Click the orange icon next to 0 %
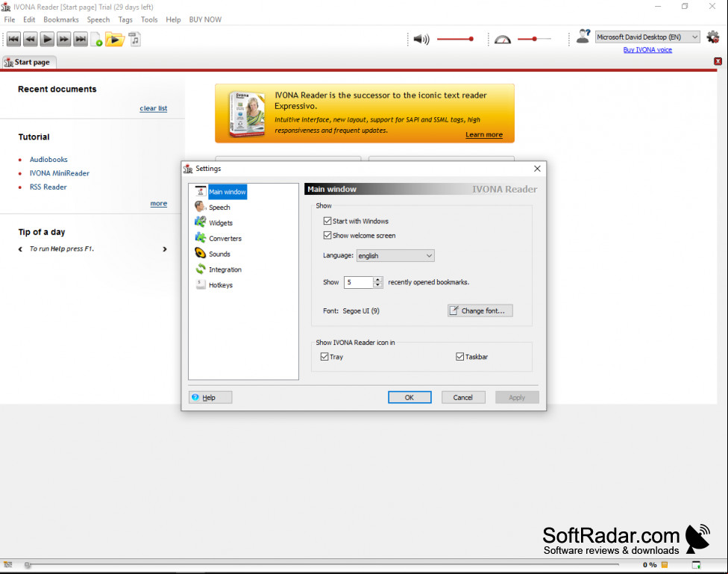The width and height of the screenshot is (728, 574). click(x=665, y=565)
